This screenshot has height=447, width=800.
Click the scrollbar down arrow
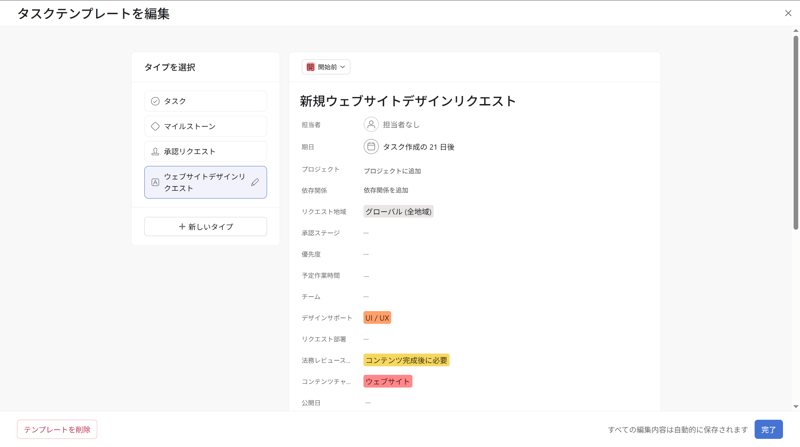pyautogui.click(x=795, y=407)
